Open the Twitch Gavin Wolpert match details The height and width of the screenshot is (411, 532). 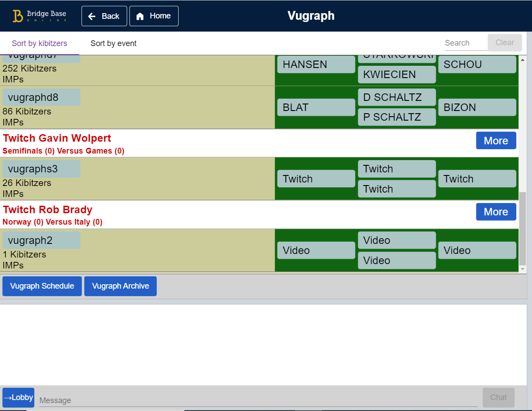coord(57,138)
